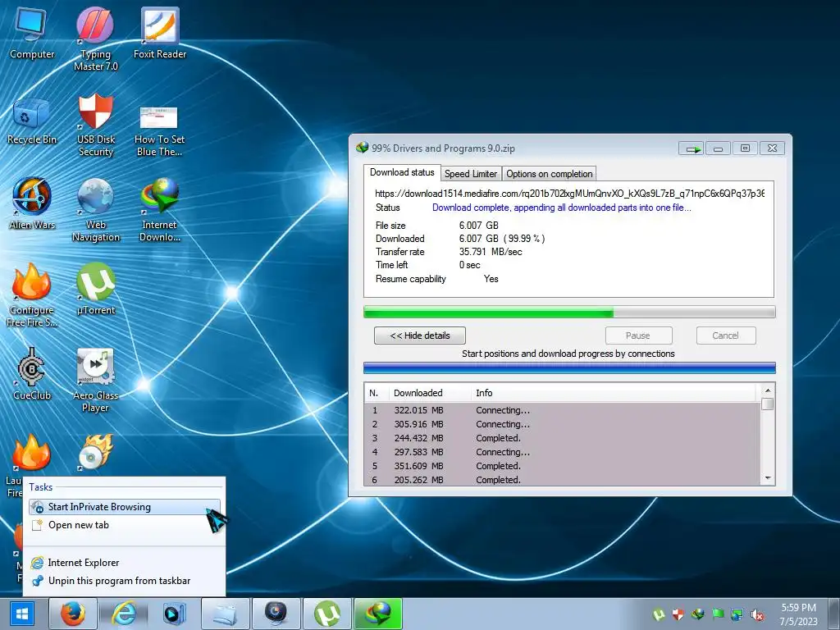Select connection row 4 with 297.583 MB

(562, 452)
